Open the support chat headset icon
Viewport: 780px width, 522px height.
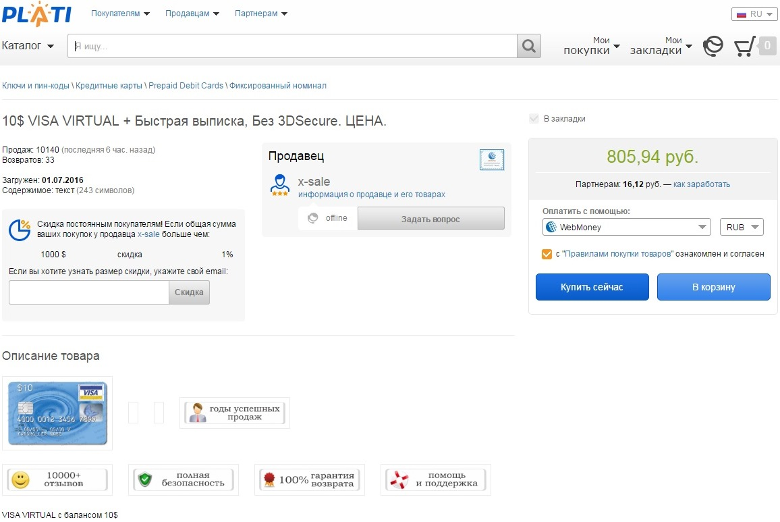point(713,46)
